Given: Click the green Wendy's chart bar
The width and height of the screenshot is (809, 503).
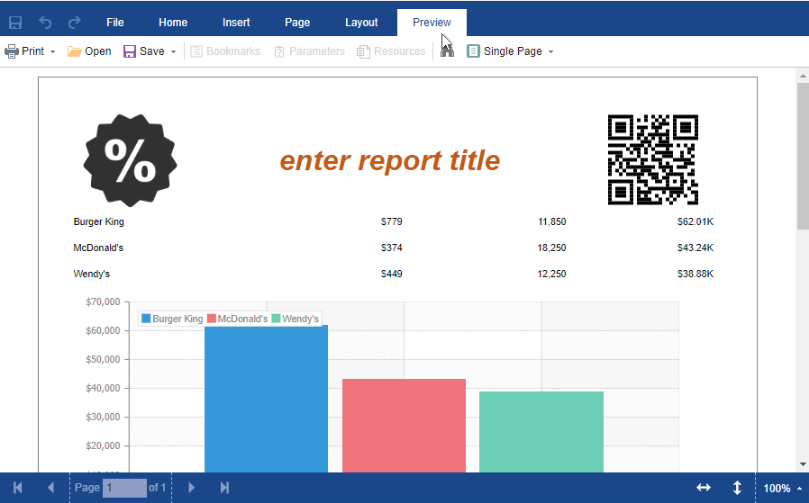Looking at the screenshot, I should (x=541, y=432).
